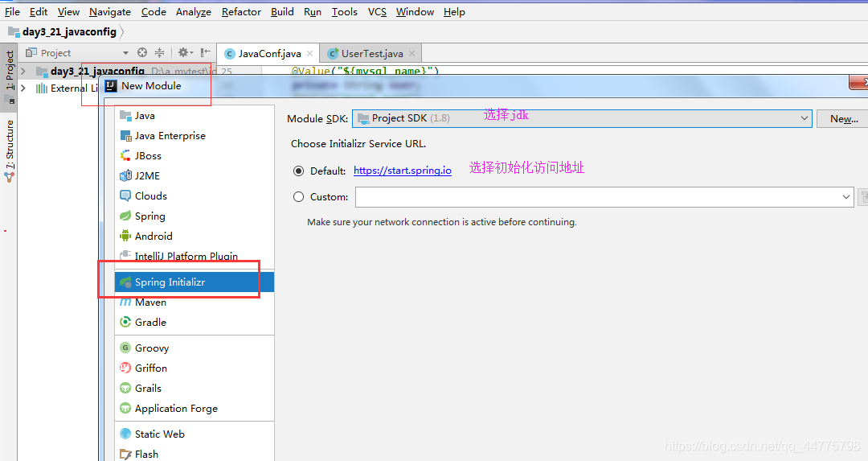The image size is (868, 461).
Task: Open Project panel settings gear
Action: (185, 52)
